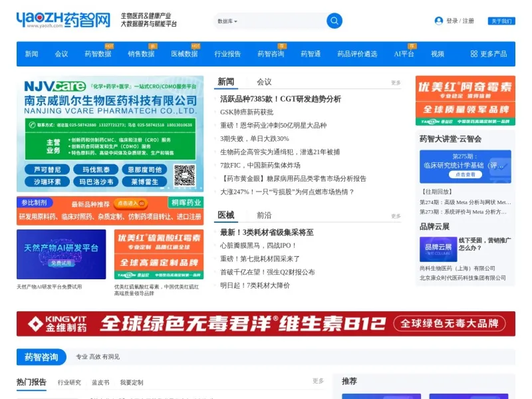The width and height of the screenshot is (532, 399).
Task: Select the 蓝皮书 tab
Action: coord(100,383)
